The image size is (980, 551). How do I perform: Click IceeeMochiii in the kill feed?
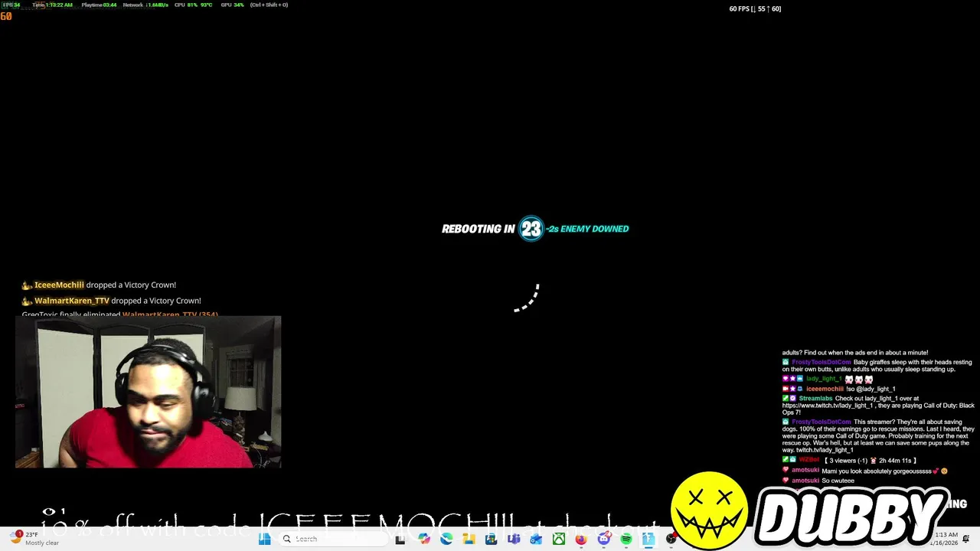point(59,285)
